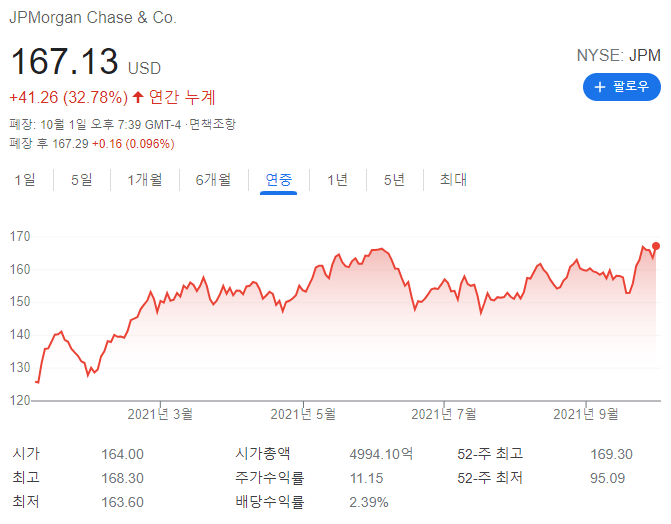Show the 최대 full history tab
The width and height of the screenshot is (671, 524).
tap(453, 180)
